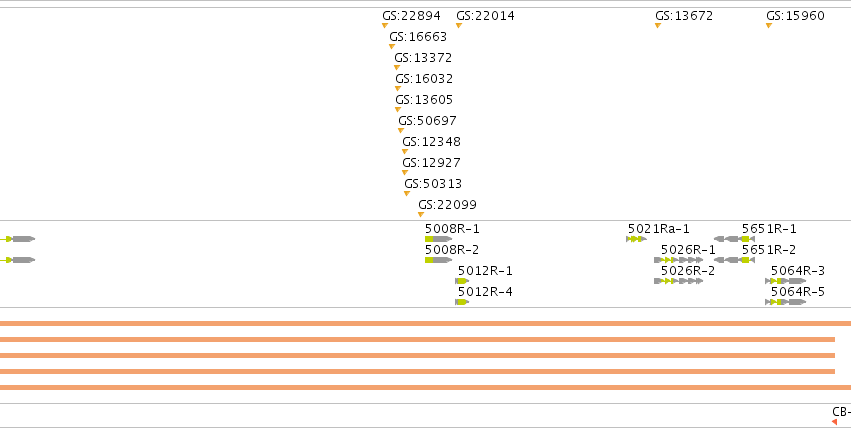Click the GS:22014 insertion marker triangle
The height and width of the screenshot is (428, 851).
(x=459, y=25)
